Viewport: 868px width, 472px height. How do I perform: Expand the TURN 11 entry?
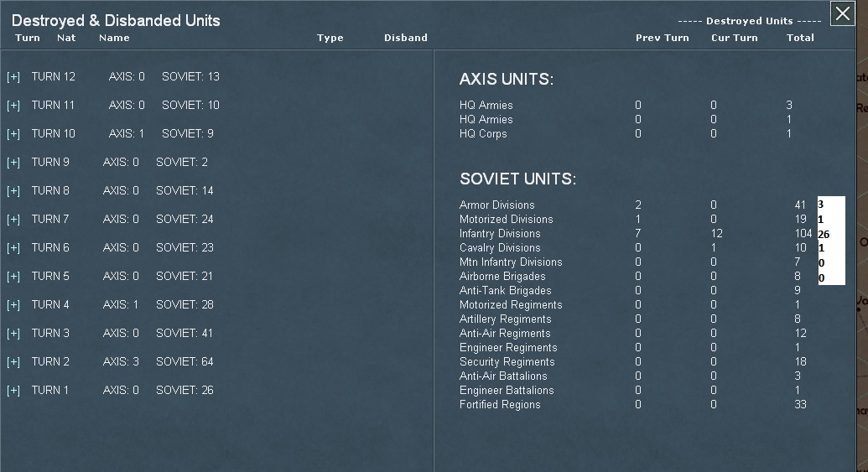coord(13,105)
